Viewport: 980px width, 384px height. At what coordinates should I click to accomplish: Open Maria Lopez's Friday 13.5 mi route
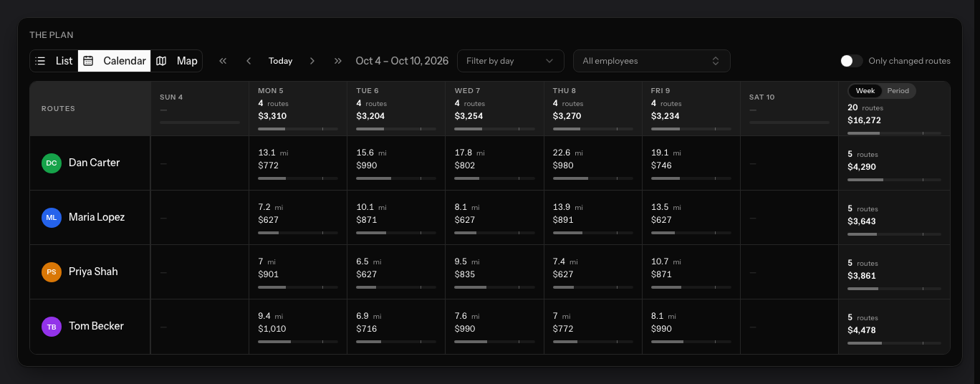click(x=691, y=218)
